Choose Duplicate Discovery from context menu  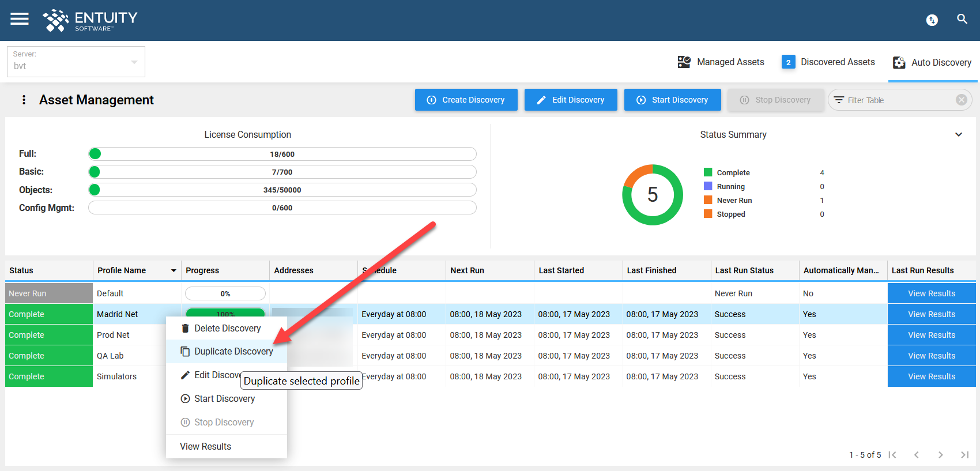tap(227, 351)
